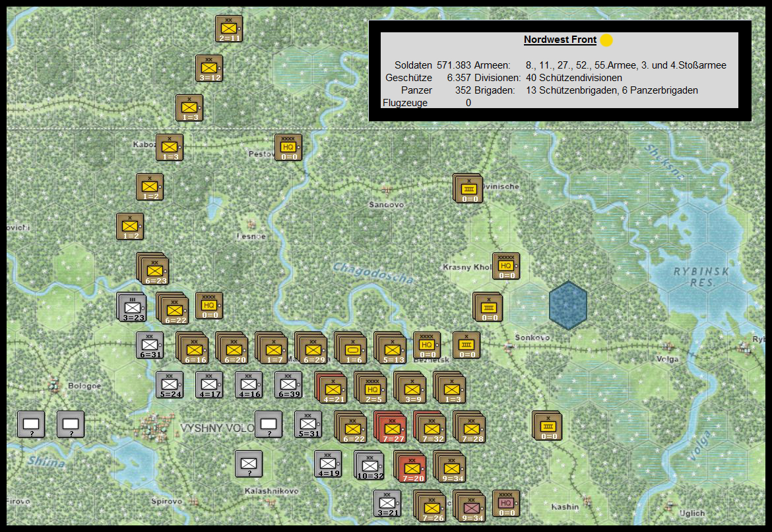Pick the gray 6=39 division counter
Viewport: 772px width, 532px height.
pos(288,384)
